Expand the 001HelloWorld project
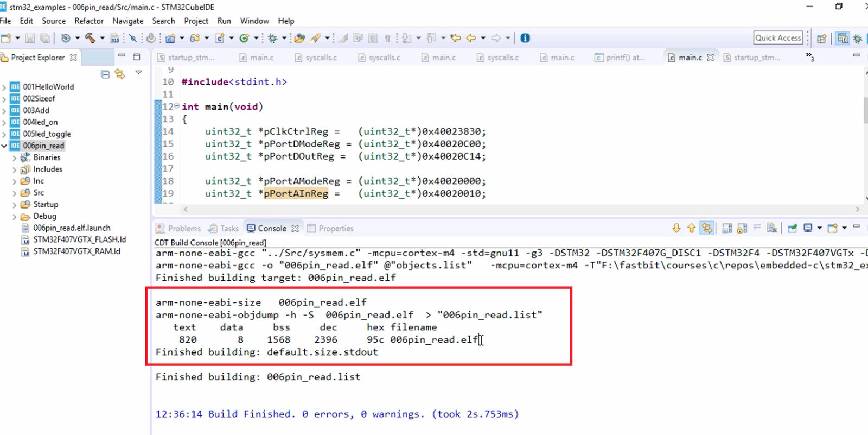The width and height of the screenshot is (868, 435). [4, 87]
